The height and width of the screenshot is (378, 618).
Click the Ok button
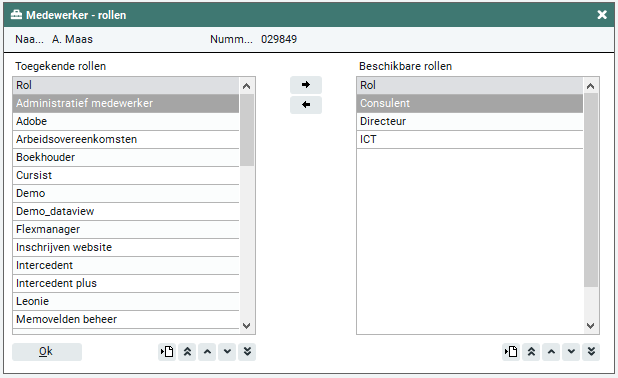pos(47,352)
